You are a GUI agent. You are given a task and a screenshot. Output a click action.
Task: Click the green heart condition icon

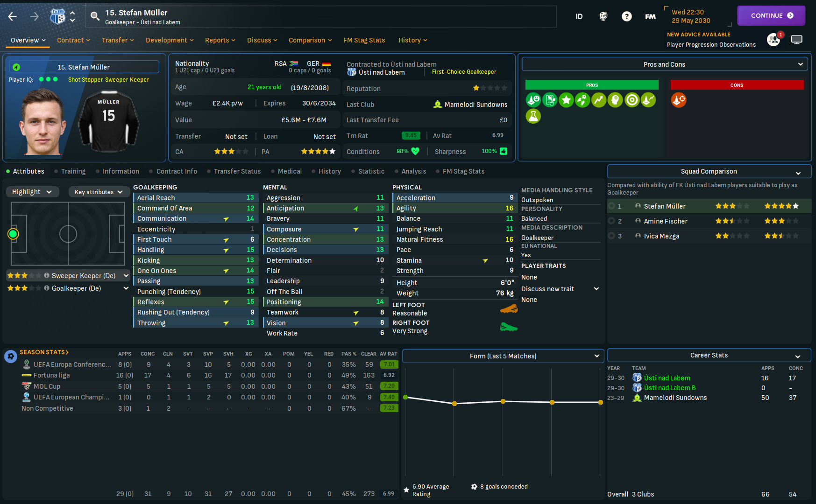pyautogui.click(x=415, y=151)
